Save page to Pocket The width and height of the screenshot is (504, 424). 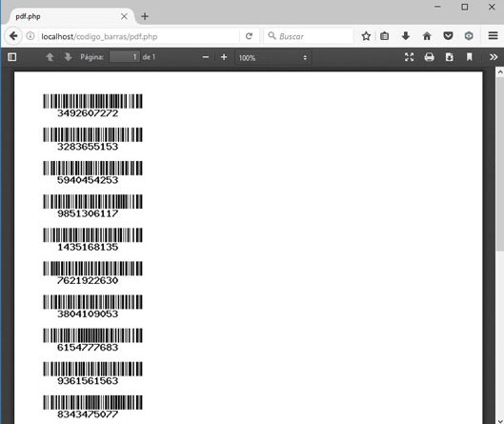pyautogui.click(x=448, y=35)
